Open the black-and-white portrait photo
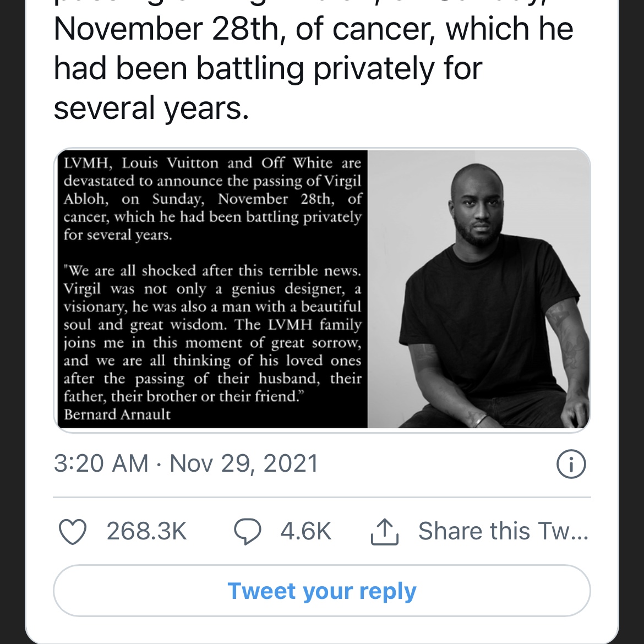This screenshot has height=644, width=644. click(478, 289)
